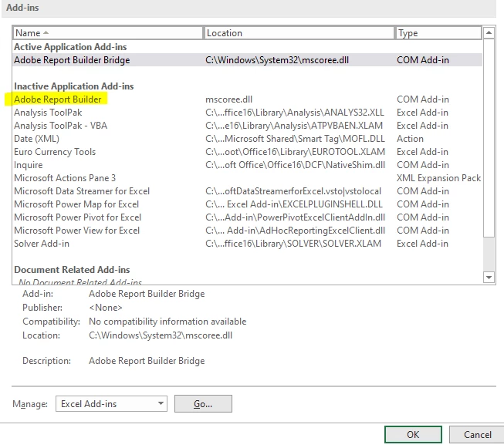Click the AdHocReportingExcelClient.dll location path
Image resolution: width=504 pixels, height=448 pixels.
[295, 231]
